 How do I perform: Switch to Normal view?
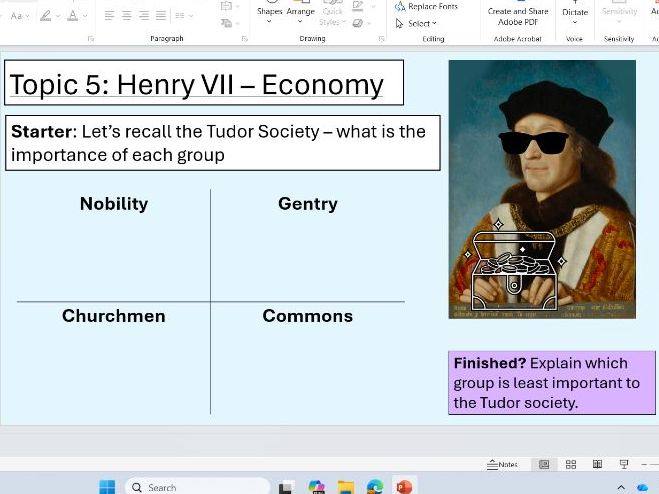pyautogui.click(x=544, y=465)
